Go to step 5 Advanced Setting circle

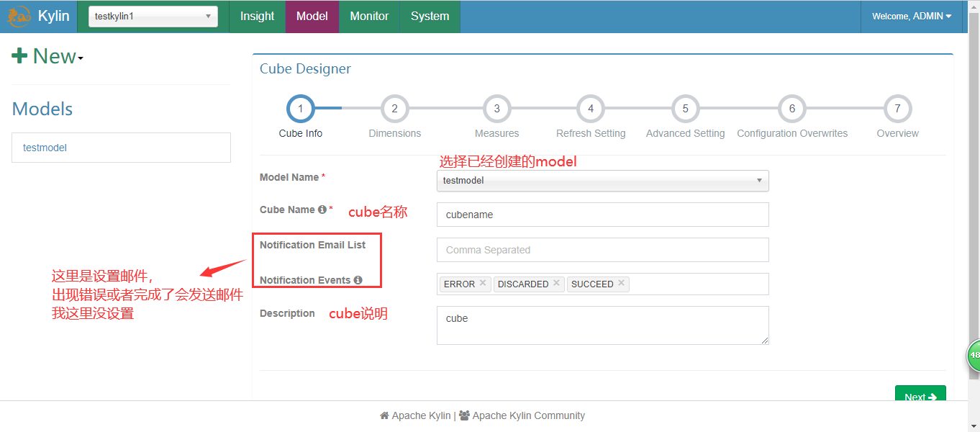685,109
